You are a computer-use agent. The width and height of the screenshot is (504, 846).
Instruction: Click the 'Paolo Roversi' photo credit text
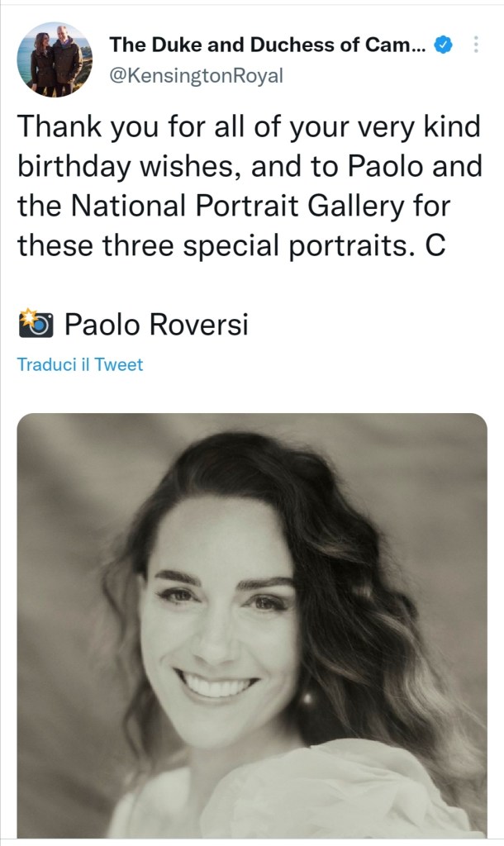point(156,325)
